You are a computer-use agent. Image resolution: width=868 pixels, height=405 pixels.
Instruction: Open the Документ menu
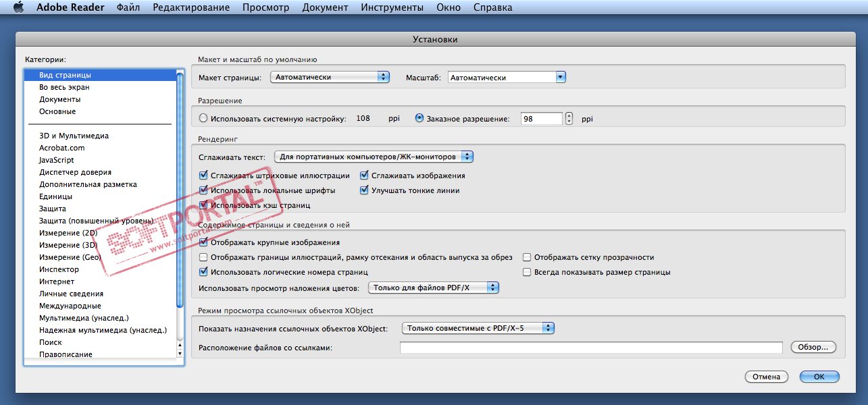tap(325, 7)
